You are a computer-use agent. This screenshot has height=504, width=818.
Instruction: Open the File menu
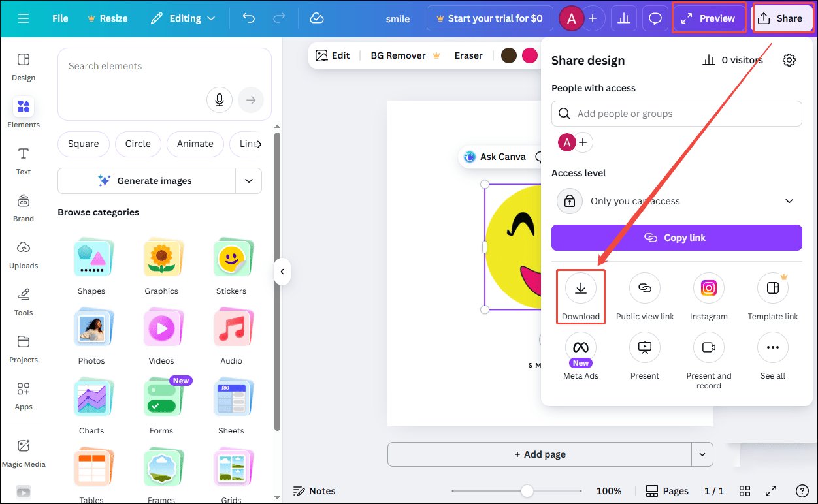[x=59, y=18]
